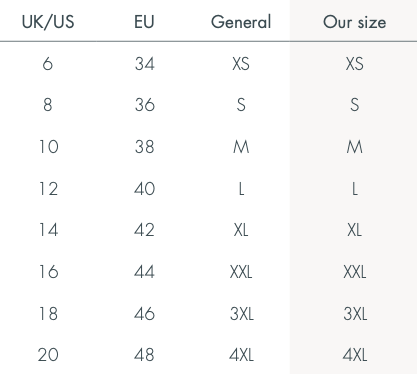Click UK/US size 14
This screenshot has width=417, height=374.
(x=49, y=230)
